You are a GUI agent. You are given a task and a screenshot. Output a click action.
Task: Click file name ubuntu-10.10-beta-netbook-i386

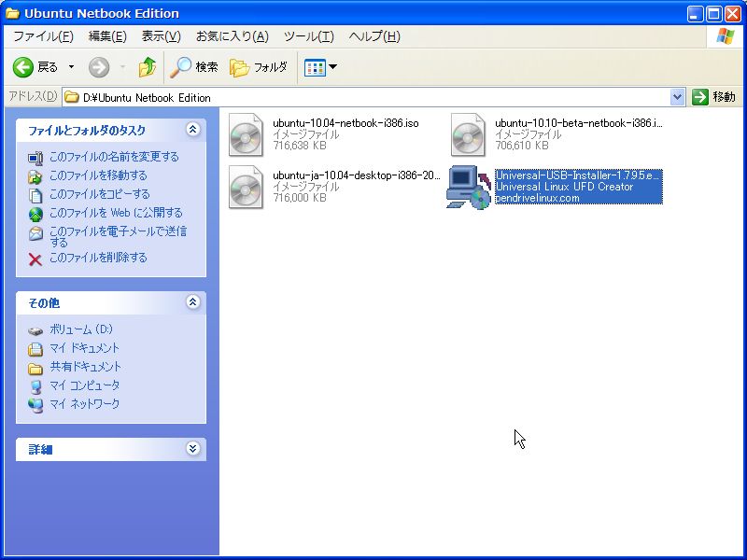pos(579,123)
